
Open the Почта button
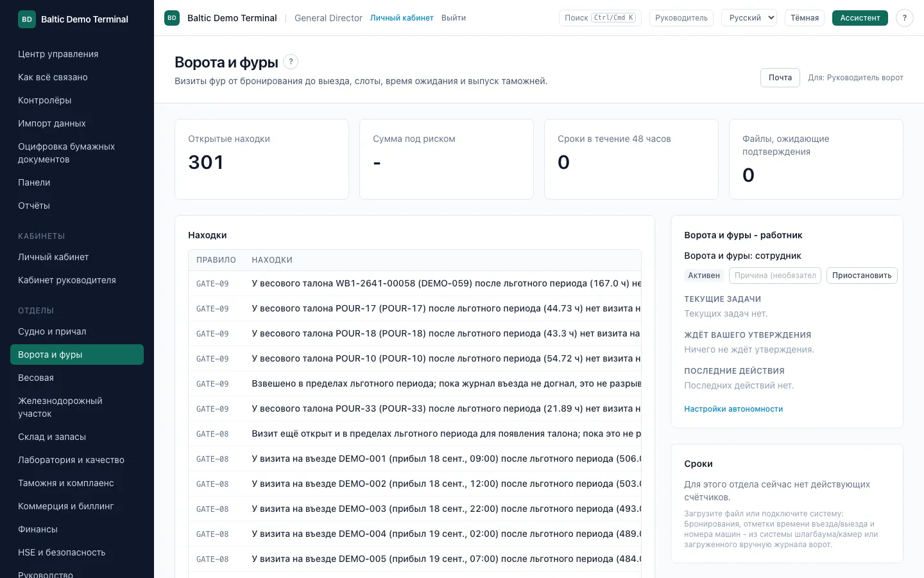coord(780,78)
